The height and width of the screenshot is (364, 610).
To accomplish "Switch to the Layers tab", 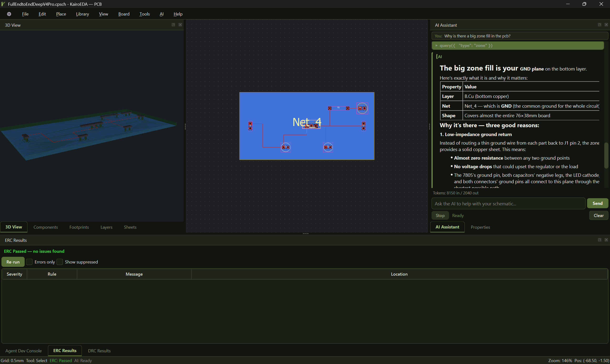I will point(107,227).
